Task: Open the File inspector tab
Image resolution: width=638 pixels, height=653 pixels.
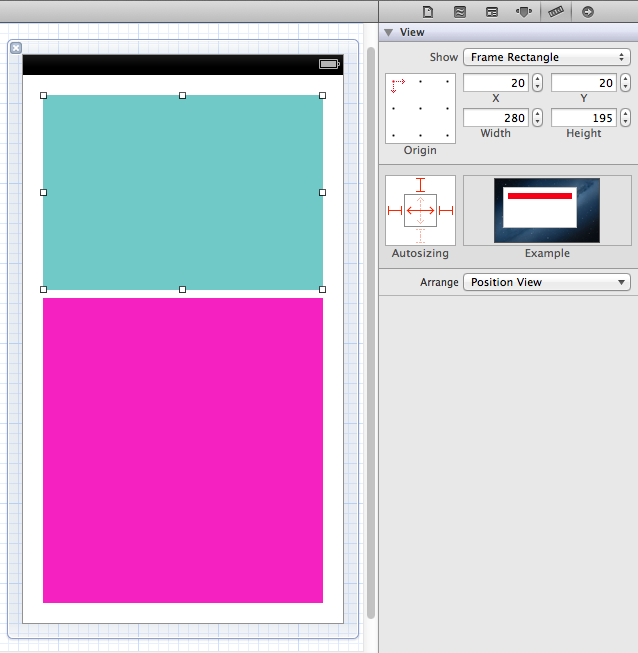Action: [x=428, y=12]
